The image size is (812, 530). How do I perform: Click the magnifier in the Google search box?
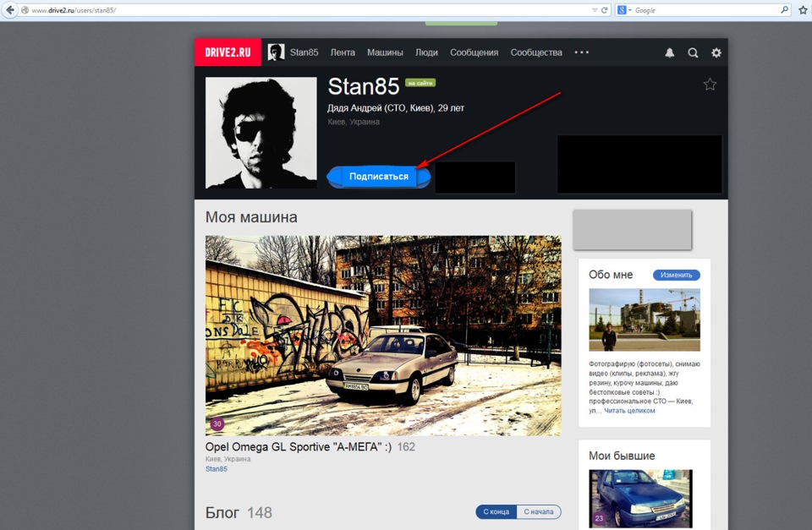pos(785,10)
